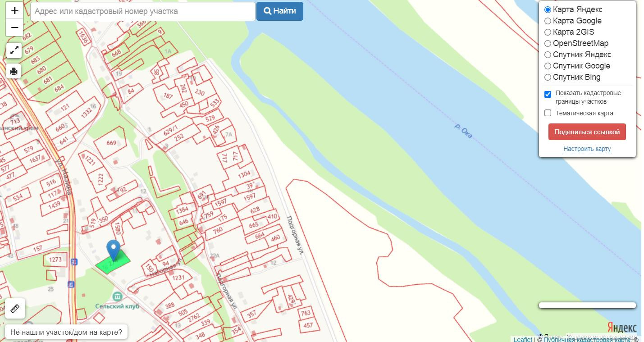This screenshot has width=644, height=342.
Task: Zoom out with the minus button
Action: point(14,28)
